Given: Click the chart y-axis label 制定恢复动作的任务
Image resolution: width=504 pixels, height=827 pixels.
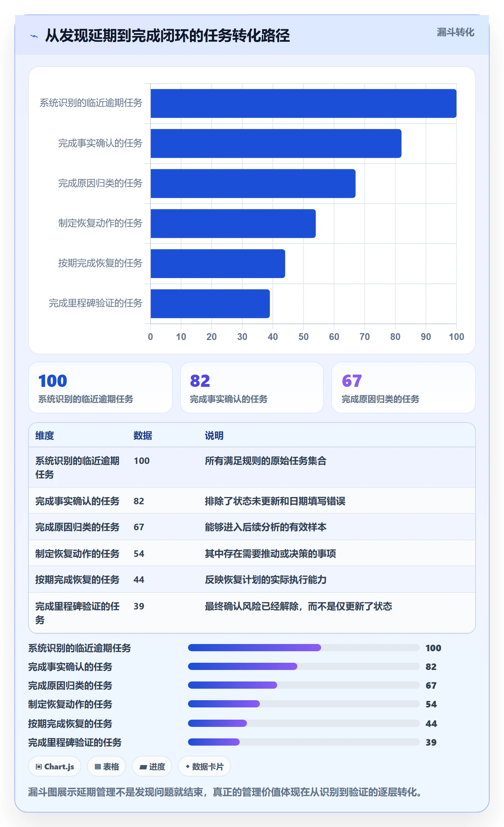Looking at the screenshot, I should tap(100, 223).
